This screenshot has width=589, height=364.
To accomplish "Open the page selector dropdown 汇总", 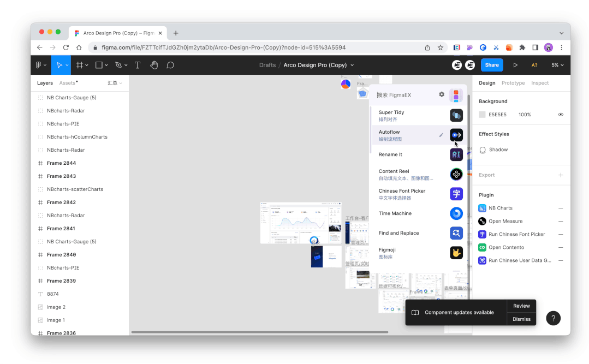I will (x=115, y=83).
